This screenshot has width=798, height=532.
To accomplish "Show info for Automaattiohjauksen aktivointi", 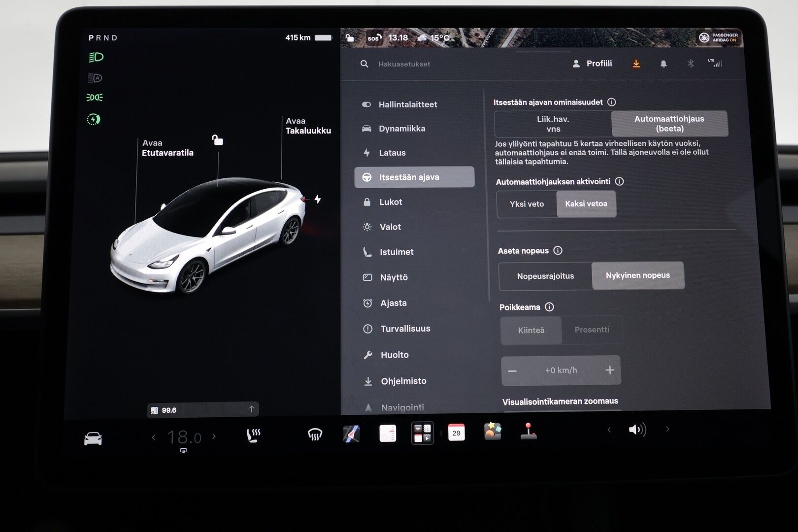I will [619, 181].
